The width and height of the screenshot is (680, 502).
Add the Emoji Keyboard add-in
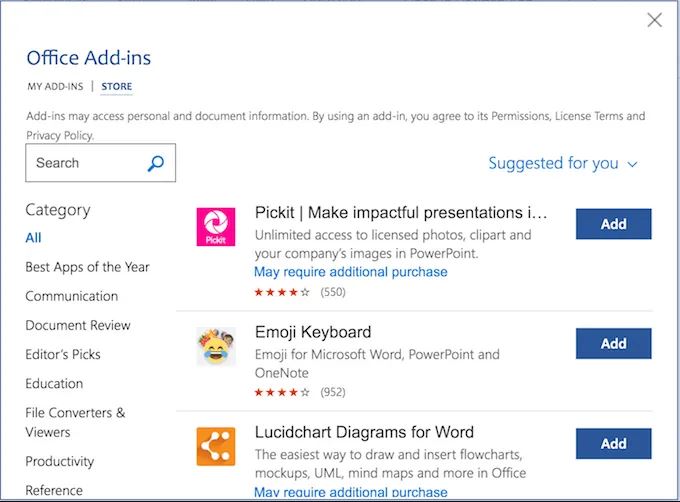(x=613, y=343)
